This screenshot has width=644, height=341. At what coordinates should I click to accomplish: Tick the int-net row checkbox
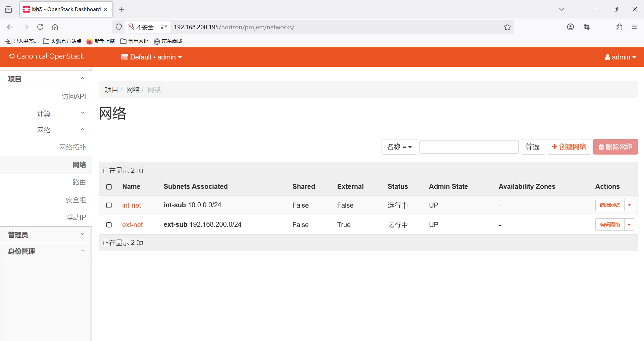tap(109, 205)
